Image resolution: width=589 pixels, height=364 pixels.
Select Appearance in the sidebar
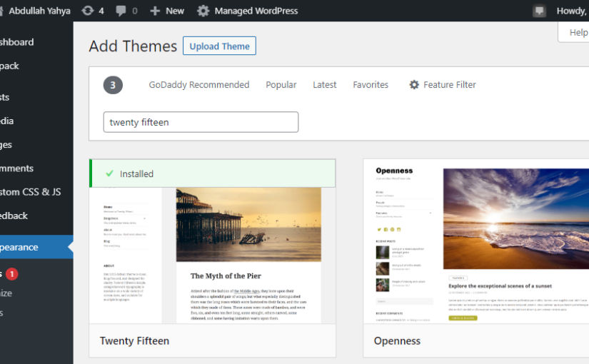coord(36,247)
